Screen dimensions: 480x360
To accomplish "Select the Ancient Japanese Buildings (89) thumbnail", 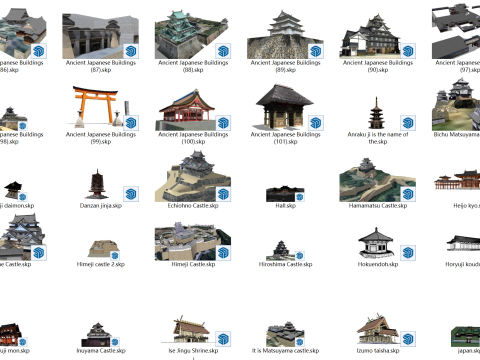I will tap(285, 35).
